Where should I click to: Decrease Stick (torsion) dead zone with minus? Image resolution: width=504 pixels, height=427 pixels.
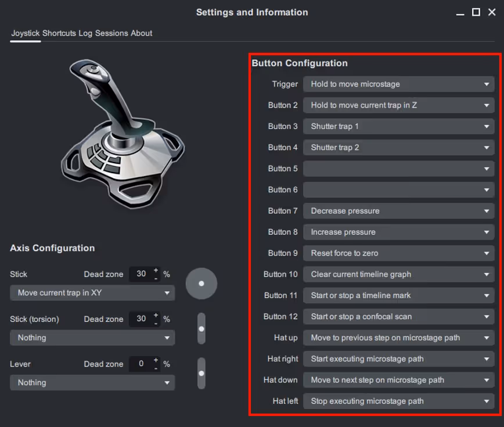tap(156, 324)
